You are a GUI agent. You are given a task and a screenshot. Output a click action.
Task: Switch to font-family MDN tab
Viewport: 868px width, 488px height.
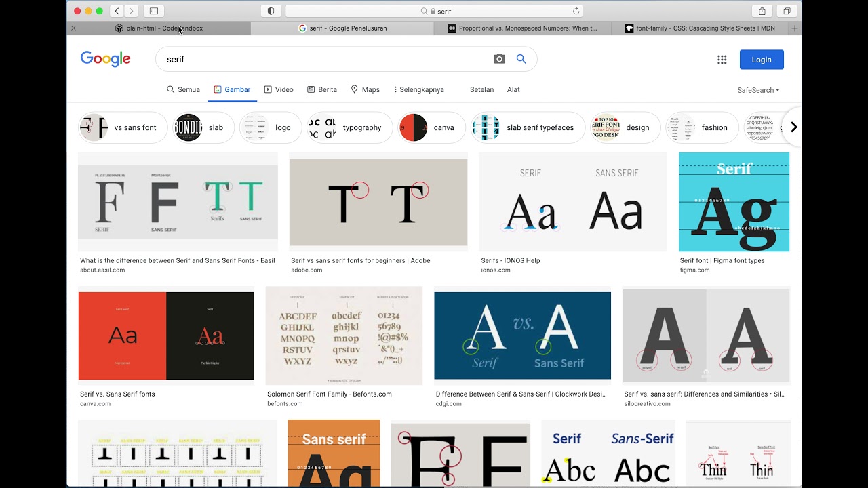click(x=700, y=28)
